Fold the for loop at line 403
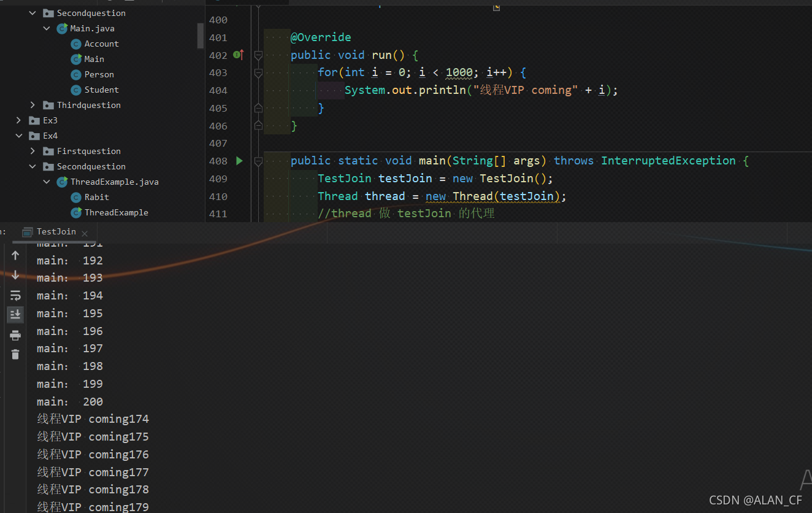This screenshot has height=513, width=812. tap(258, 73)
